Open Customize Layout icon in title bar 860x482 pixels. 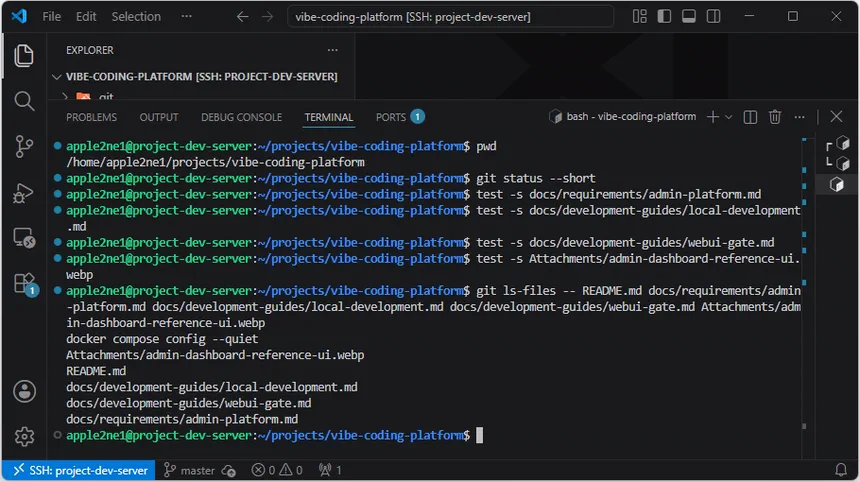[x=640, y=16]
